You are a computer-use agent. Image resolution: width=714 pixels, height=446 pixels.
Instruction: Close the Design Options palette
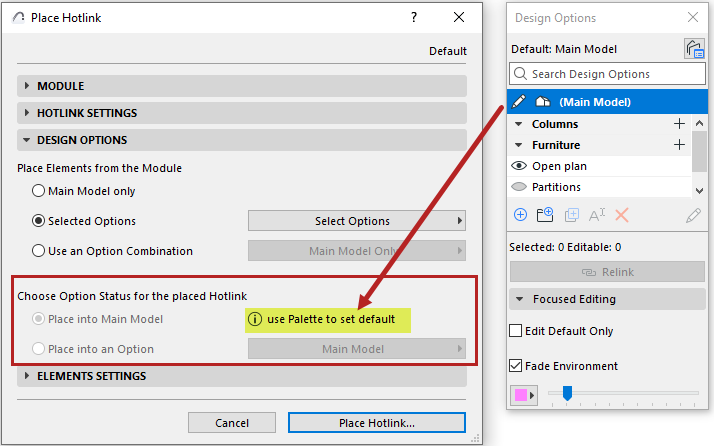693,17
